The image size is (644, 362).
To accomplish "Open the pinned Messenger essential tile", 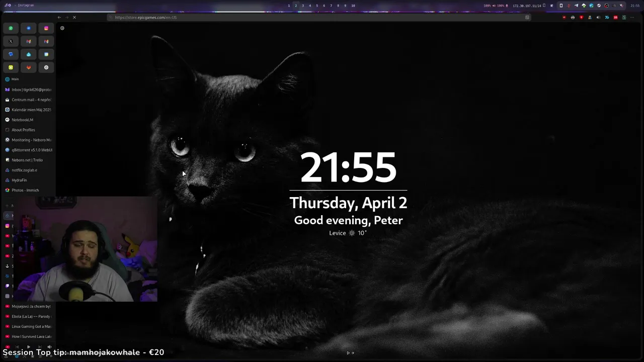I will click(x=29, y=28).
